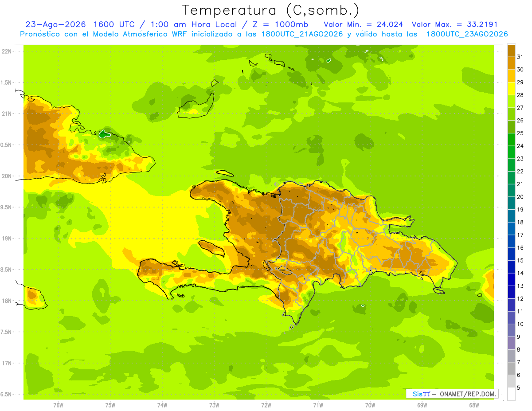The height and width of the screenshot is (411, 532).
Task: Click colorbar value 12
Action: [520, 299]
